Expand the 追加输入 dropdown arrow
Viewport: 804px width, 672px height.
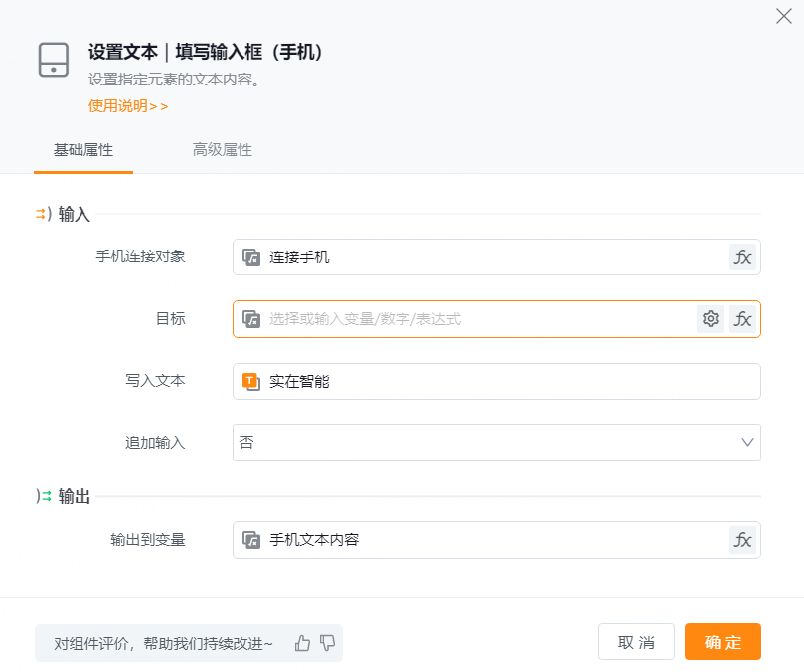click(x=747, y=443)
